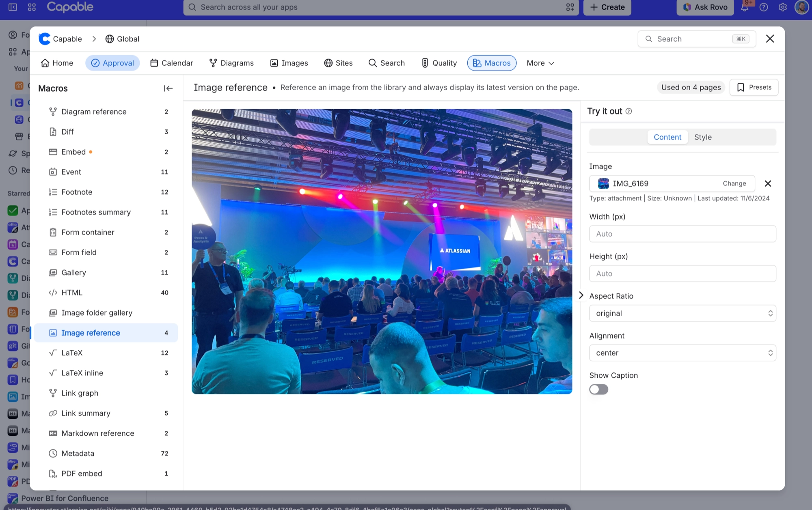Close the Macros dialog
This screenshot has width=812, height=510.
(770, 39)
